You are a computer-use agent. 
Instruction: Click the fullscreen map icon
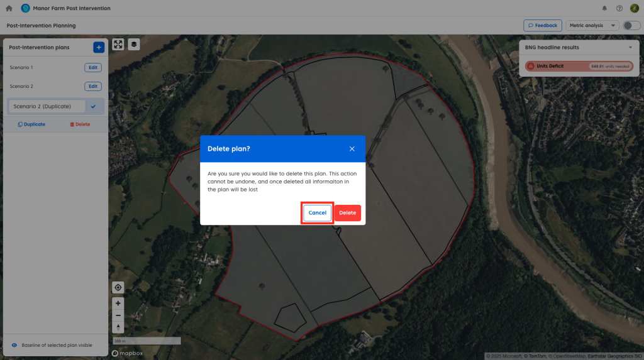pos(118,44)
